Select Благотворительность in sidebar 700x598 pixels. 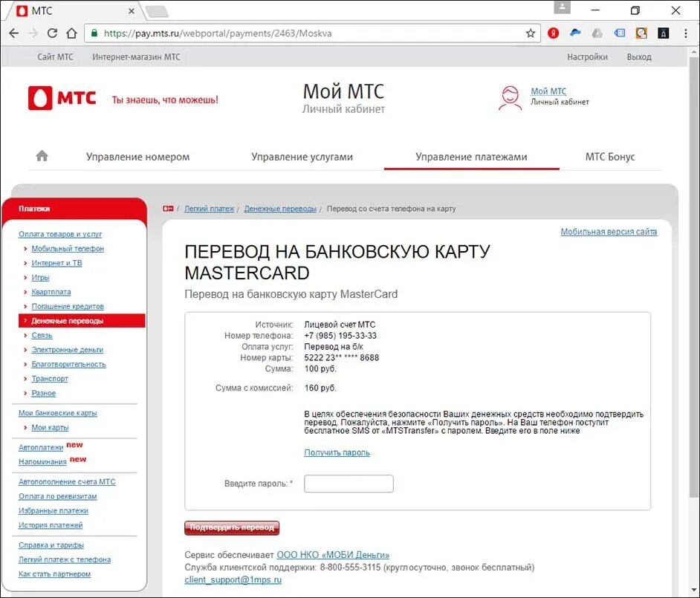click(x=69, y=364)
